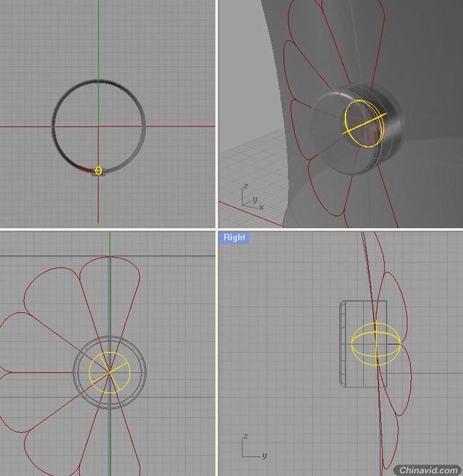Select the yellow sphere on the ring in the top-left viewport
The width and height of the screenshot is (463, 476).
click(x=98, y=170)
